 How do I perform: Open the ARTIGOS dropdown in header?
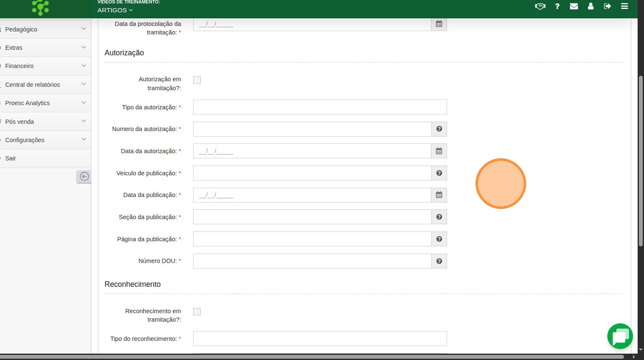click(x=115, y=10)
